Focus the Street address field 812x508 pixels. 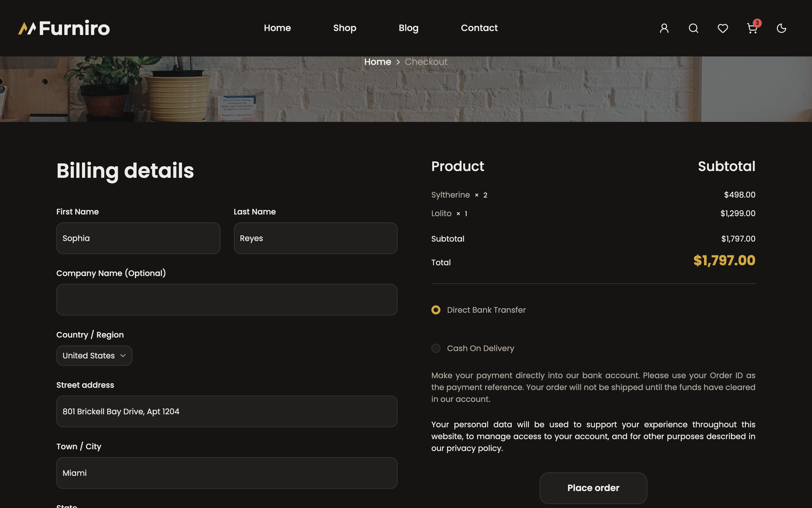[227, 411]
